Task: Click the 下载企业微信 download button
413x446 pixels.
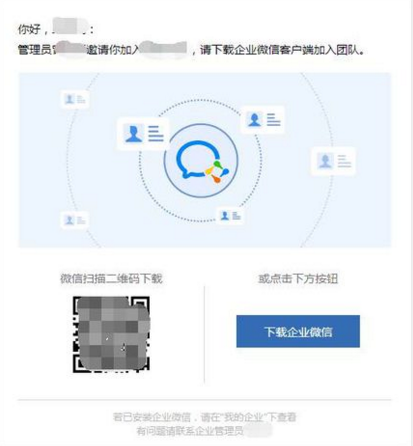Action: coord(298,331)
